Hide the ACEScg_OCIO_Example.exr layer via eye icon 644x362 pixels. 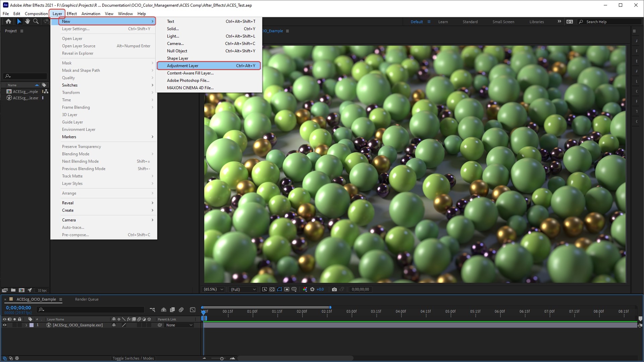(5, 325)
